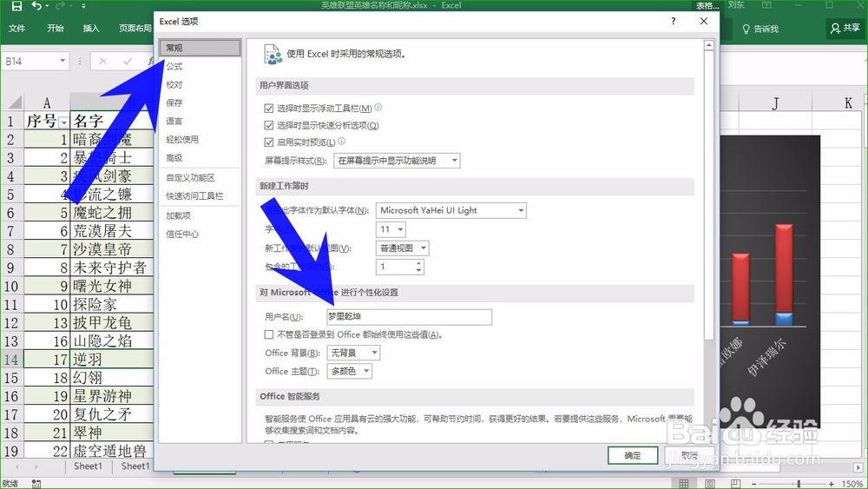
Task: Click the Save icon in title bar
Action: click(x=16, y=6)
